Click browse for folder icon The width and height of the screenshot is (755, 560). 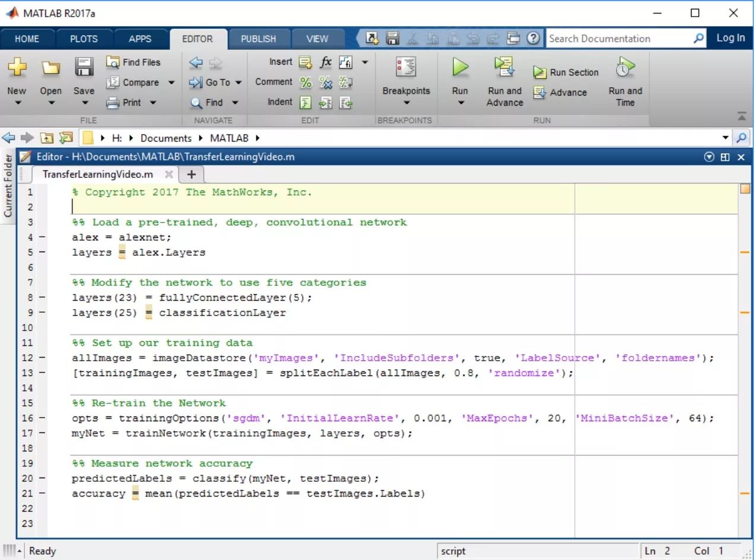[x=66, y=138]
